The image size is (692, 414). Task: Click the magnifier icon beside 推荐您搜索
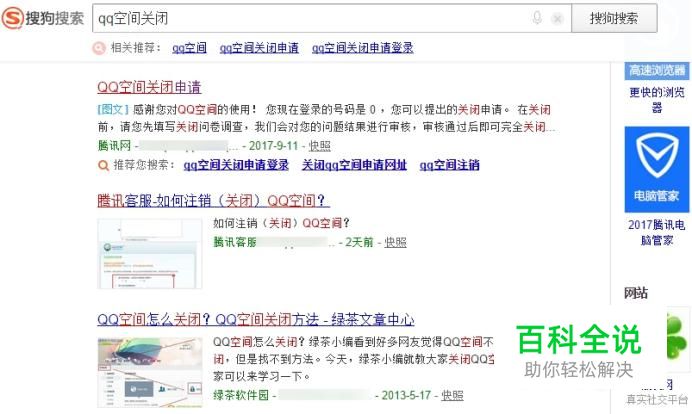pyautogui.click(x=103, y=166)
